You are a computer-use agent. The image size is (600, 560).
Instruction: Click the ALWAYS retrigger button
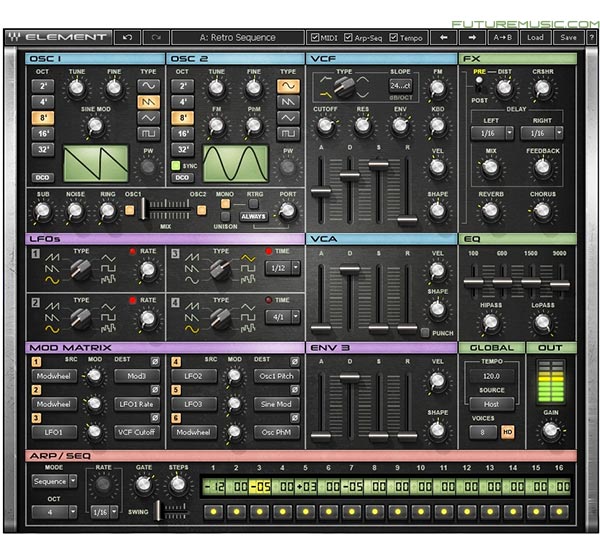253,217
